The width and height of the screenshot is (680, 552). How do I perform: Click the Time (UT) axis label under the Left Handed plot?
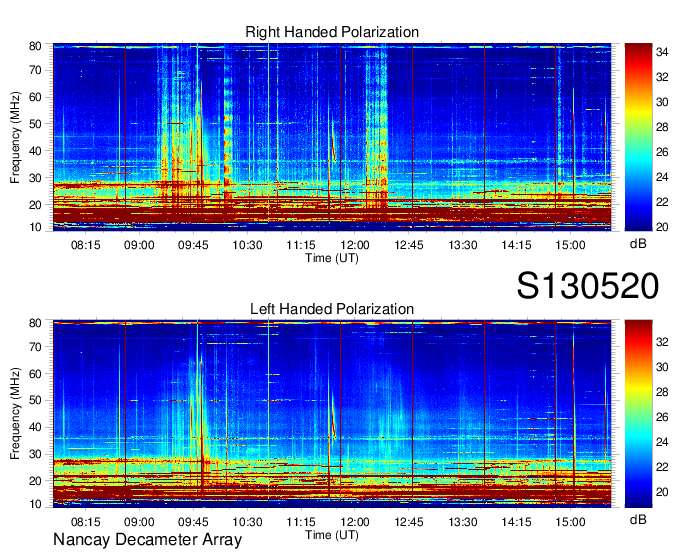point(332,535)
